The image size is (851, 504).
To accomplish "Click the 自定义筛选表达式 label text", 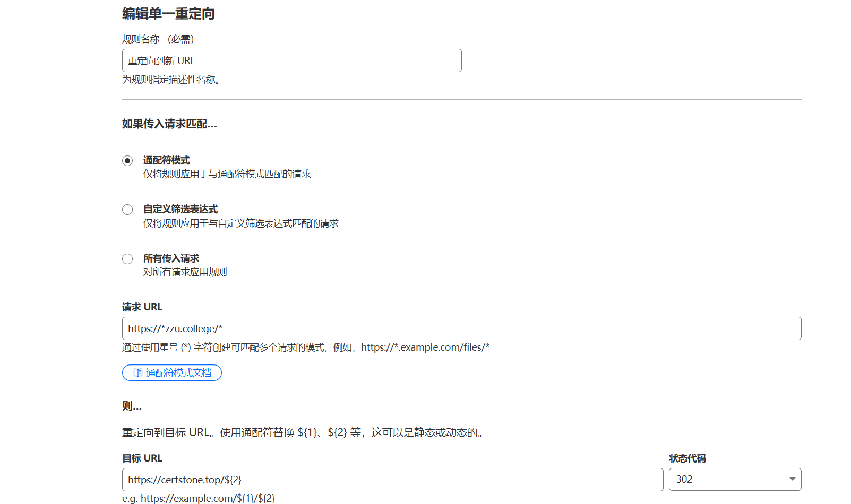I will coord(180,209).
